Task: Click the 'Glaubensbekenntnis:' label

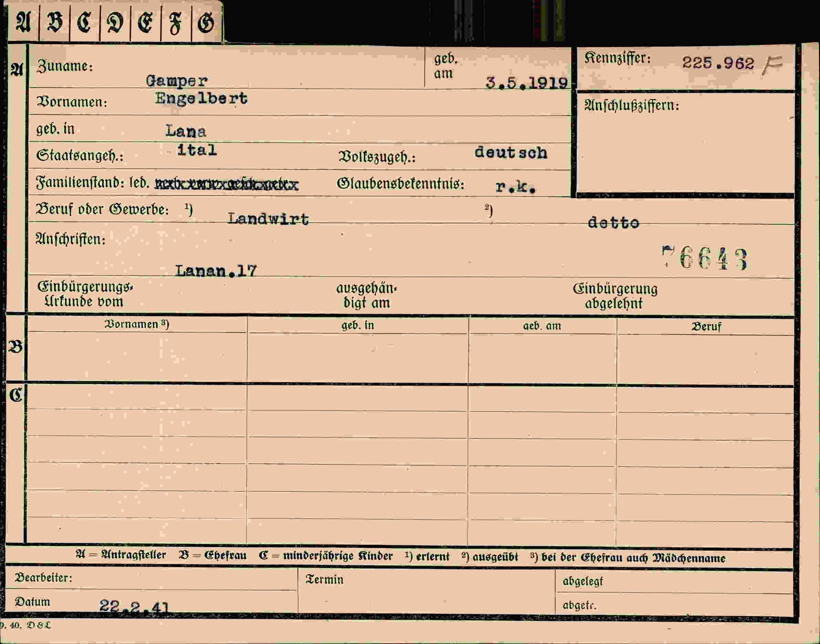Action: click(400, 184)
